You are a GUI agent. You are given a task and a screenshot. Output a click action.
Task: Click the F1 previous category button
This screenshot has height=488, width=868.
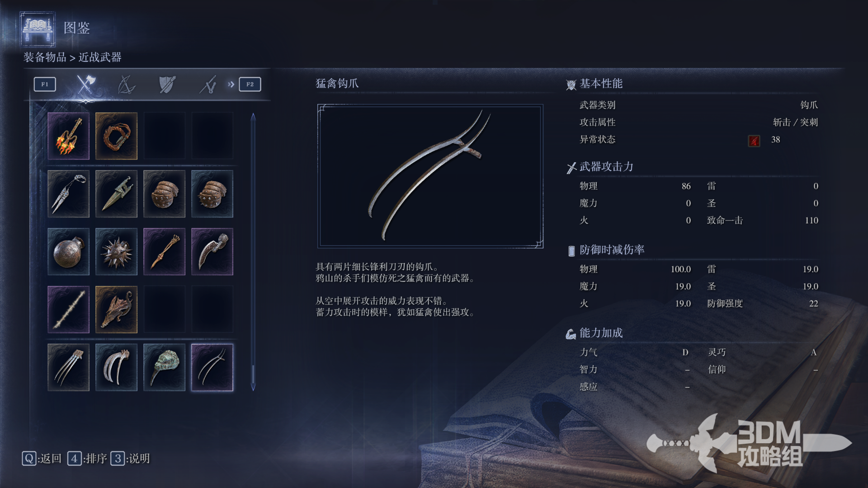45,84
